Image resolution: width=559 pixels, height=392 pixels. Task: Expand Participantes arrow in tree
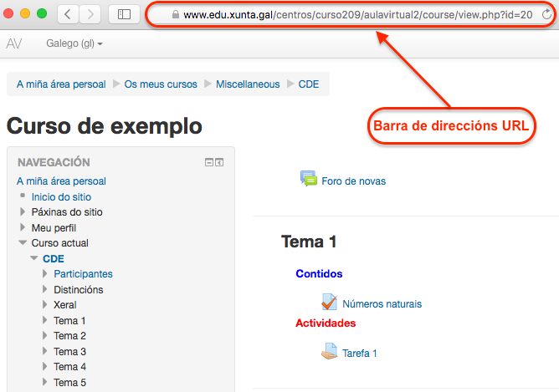coord(45,273)
